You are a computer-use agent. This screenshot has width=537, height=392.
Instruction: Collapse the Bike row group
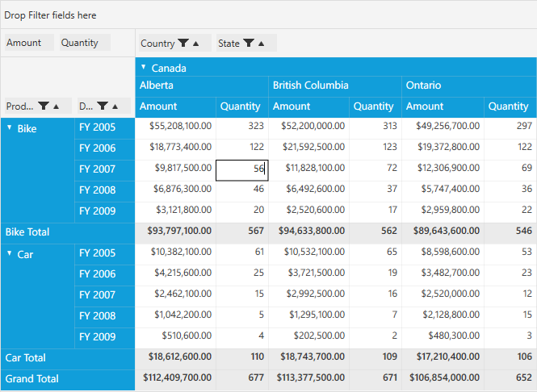[10, 127]
